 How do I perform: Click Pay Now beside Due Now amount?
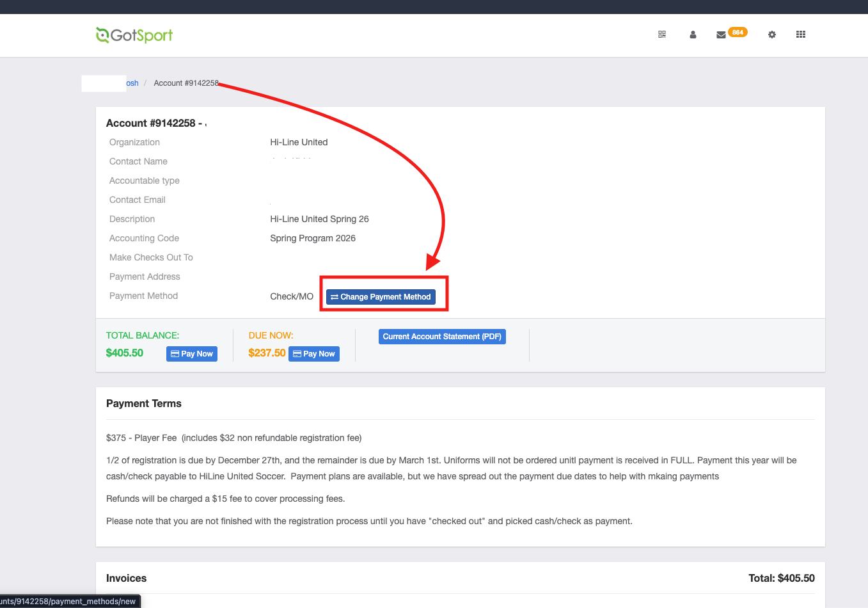[314, 354]
